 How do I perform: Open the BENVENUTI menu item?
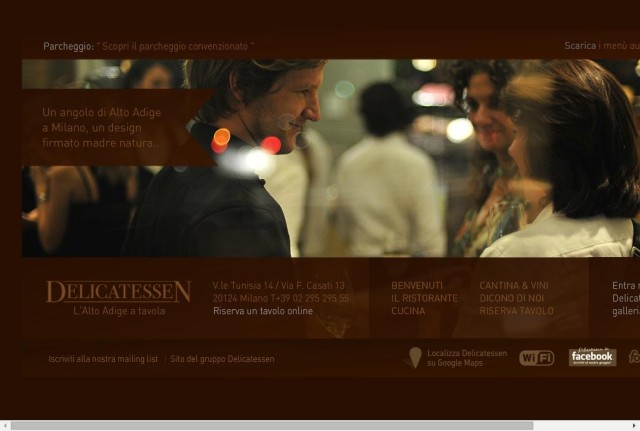[x=417, y=285]
